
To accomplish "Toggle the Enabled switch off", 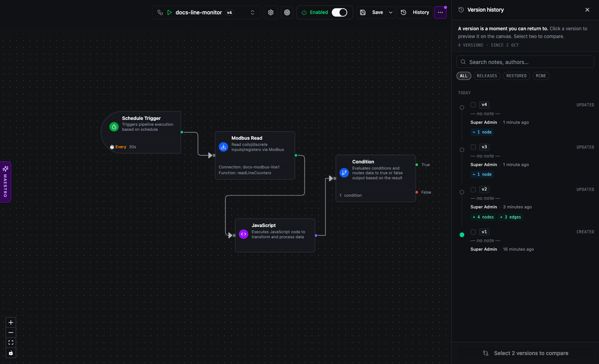I will pos(339,12).
